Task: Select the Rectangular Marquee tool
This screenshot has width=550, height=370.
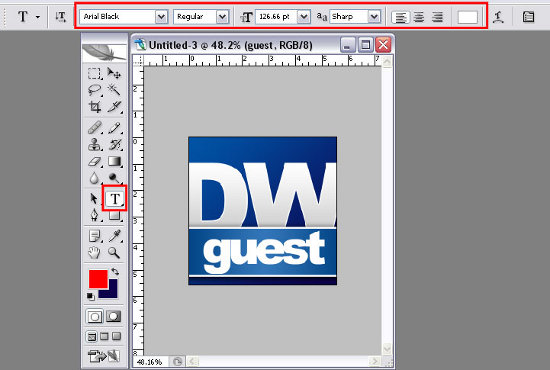Action: click(94, 73)
